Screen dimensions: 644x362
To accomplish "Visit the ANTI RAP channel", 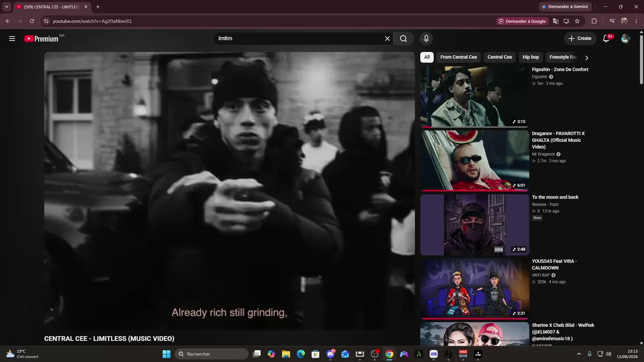I will click(x=541, y=276).
